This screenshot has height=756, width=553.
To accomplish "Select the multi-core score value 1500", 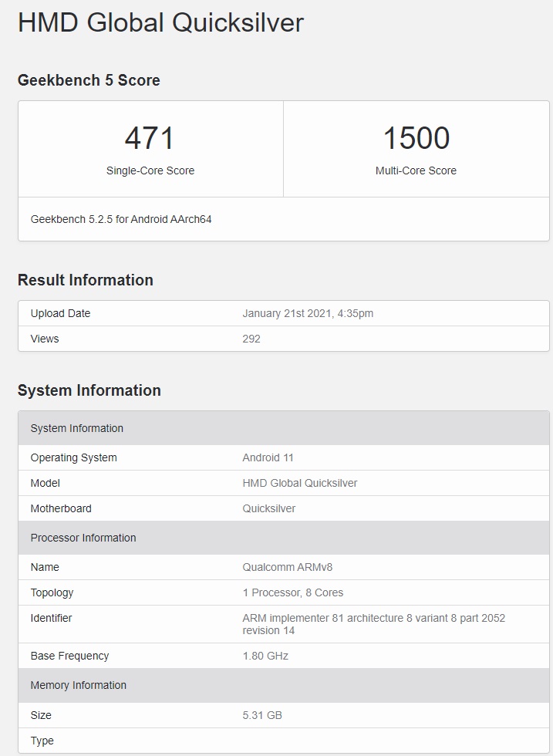I will click(x=416, y=139).
